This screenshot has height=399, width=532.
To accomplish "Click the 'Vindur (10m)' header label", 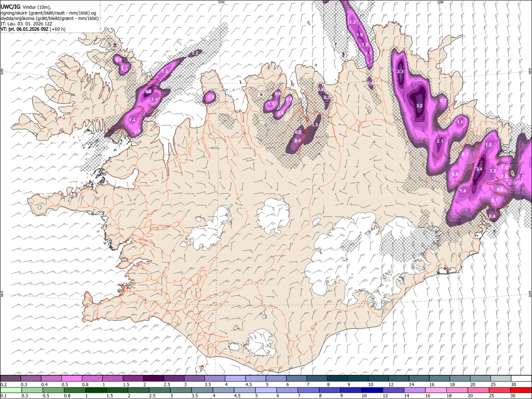I will pyautogui.click(x=36, y=7).
